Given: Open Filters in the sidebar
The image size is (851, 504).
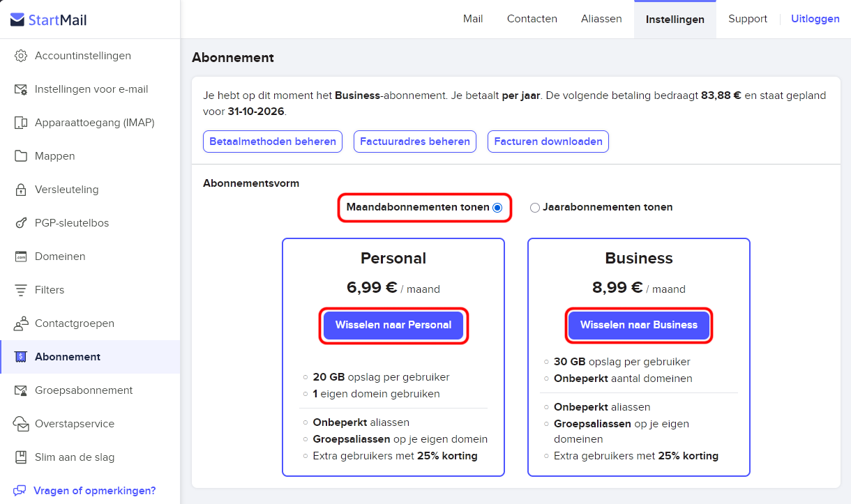Looking at the screenshot, I should 90,290.
